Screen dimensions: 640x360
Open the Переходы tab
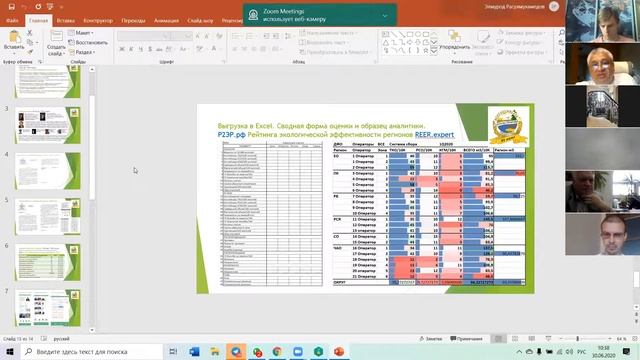click(x=133, y=20)
